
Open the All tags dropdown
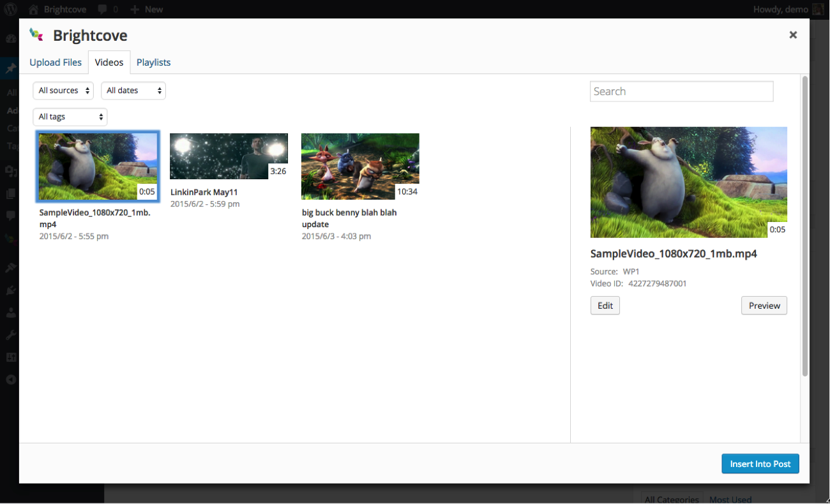70,117
